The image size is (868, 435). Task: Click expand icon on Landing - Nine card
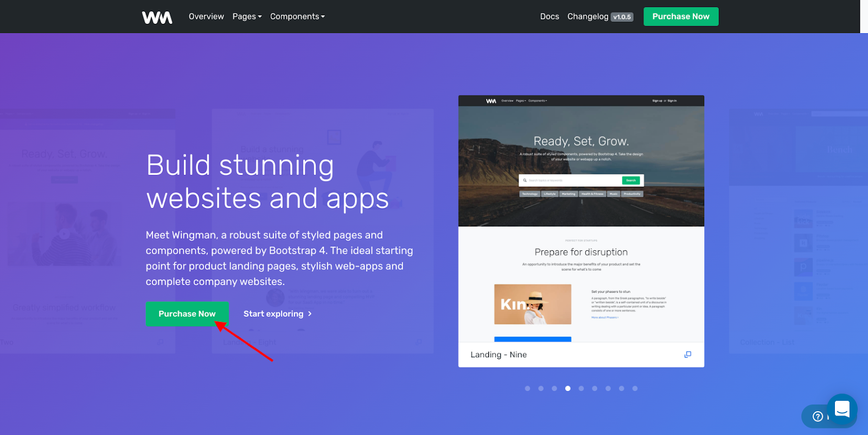(x=687, y=355)
